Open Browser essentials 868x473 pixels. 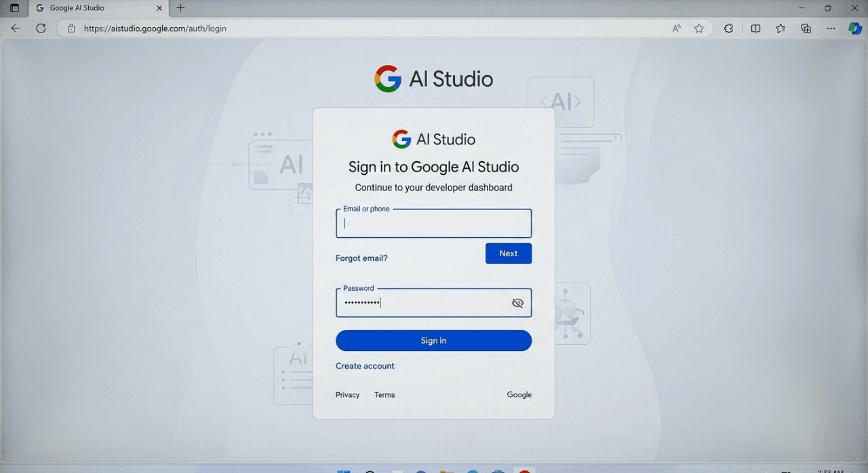click(x=728, y=28)
